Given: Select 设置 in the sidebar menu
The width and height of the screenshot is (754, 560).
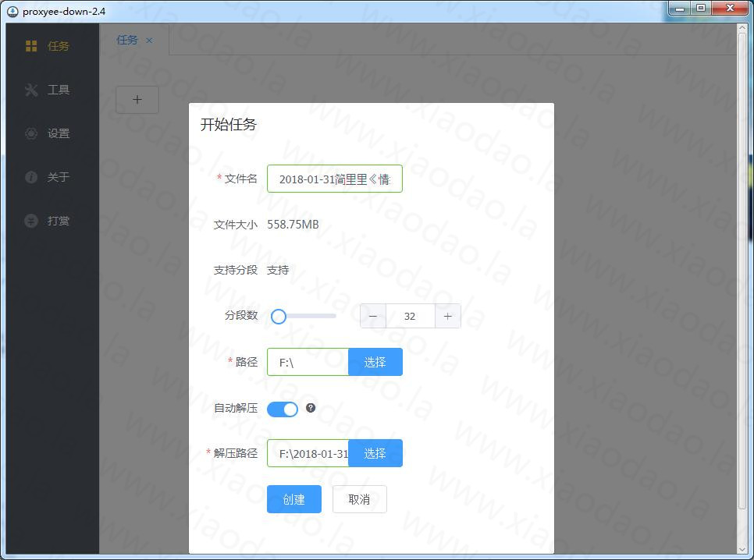Looking at the screenshot, I should pos(51,133).
